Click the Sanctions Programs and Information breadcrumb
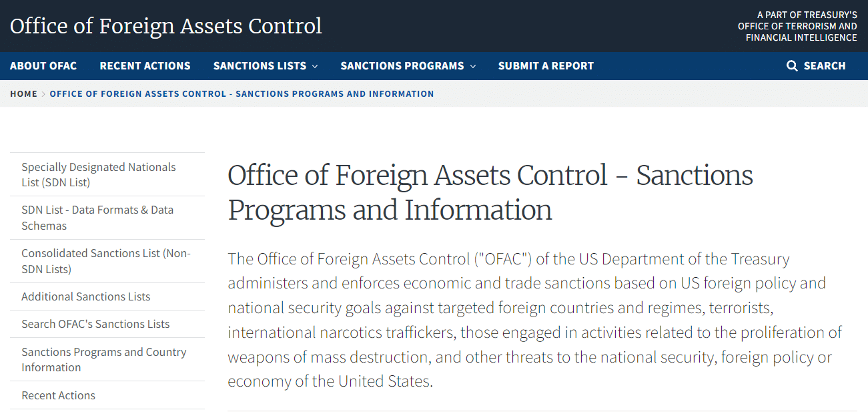Image resolution: width=868 pixels, height=414 pixels. pyautogui.click(x=242, y=94)
